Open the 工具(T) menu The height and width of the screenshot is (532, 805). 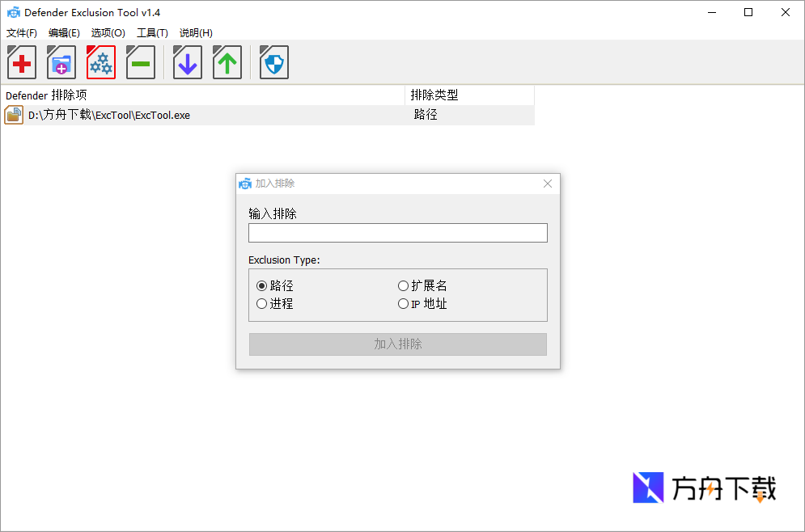coord(152,33)
